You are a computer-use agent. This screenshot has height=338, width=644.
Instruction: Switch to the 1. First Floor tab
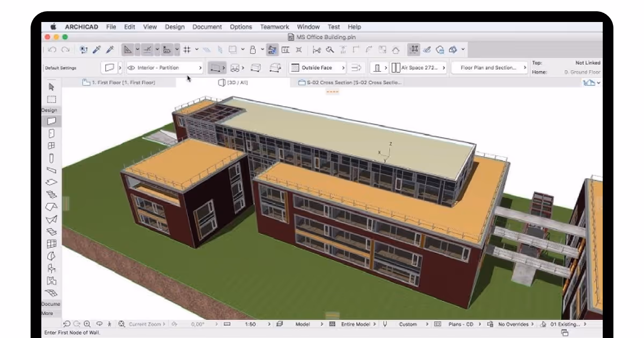point(119,83)
